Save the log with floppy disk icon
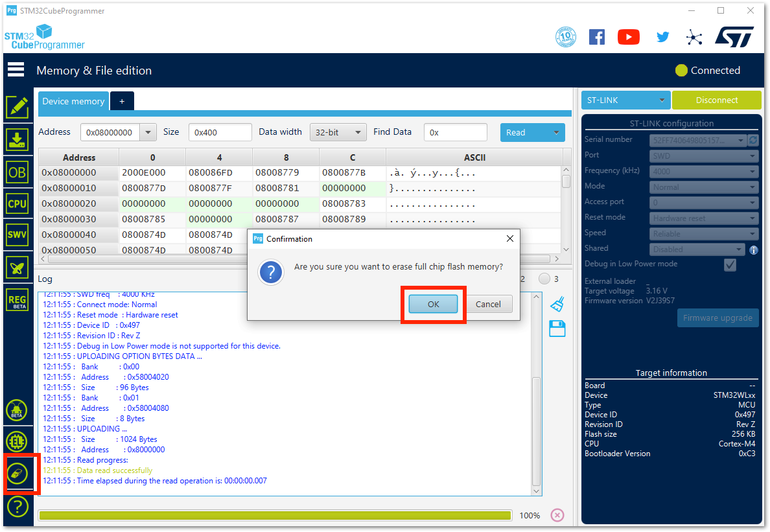 click(557, 329)
